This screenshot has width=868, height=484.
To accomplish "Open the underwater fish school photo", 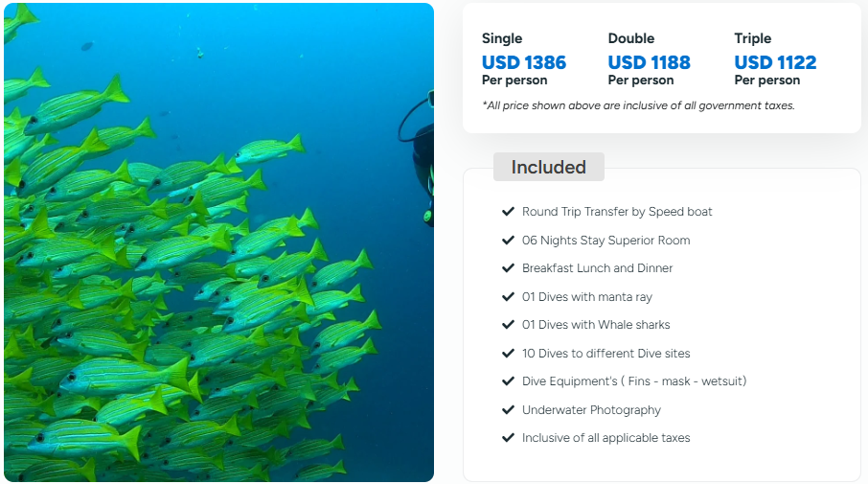I will pyautogui.click(x=218, y=242).
